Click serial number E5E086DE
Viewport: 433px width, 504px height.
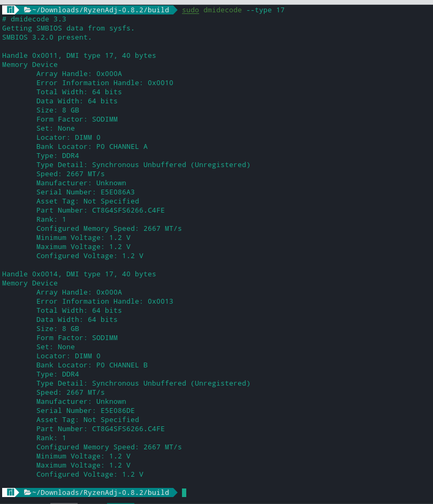coord(118,411)
